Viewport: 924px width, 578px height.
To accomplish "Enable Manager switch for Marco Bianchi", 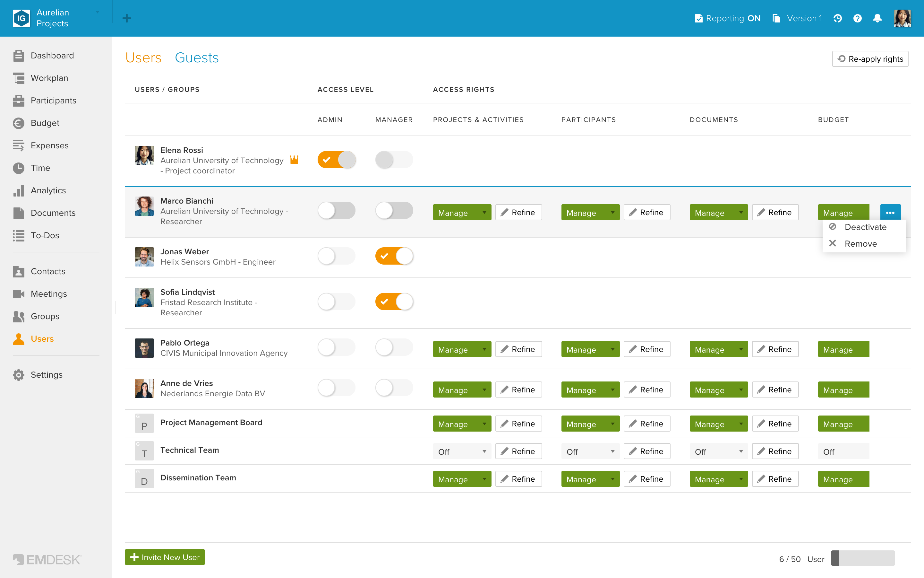I will click(x=394, y=211).
